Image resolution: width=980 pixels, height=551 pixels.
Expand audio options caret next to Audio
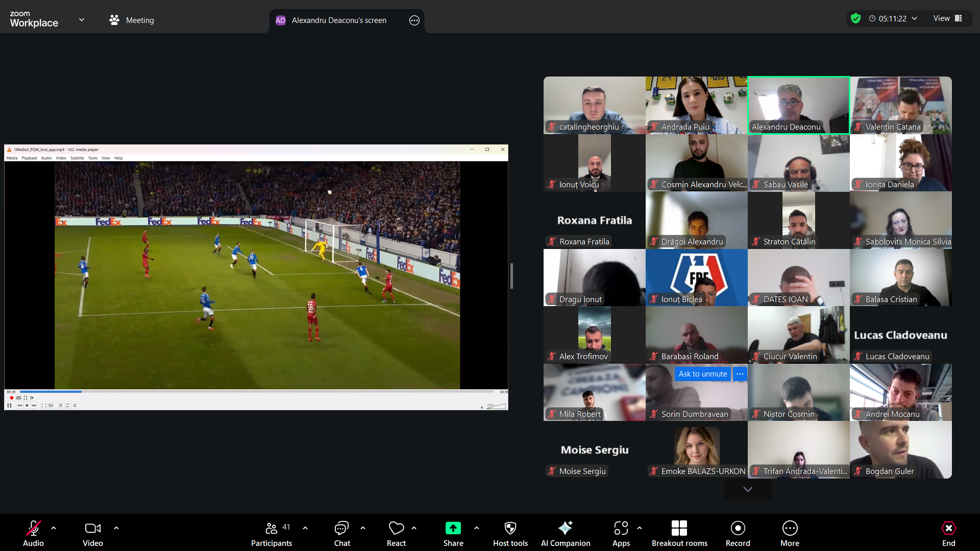pos(54,528)
